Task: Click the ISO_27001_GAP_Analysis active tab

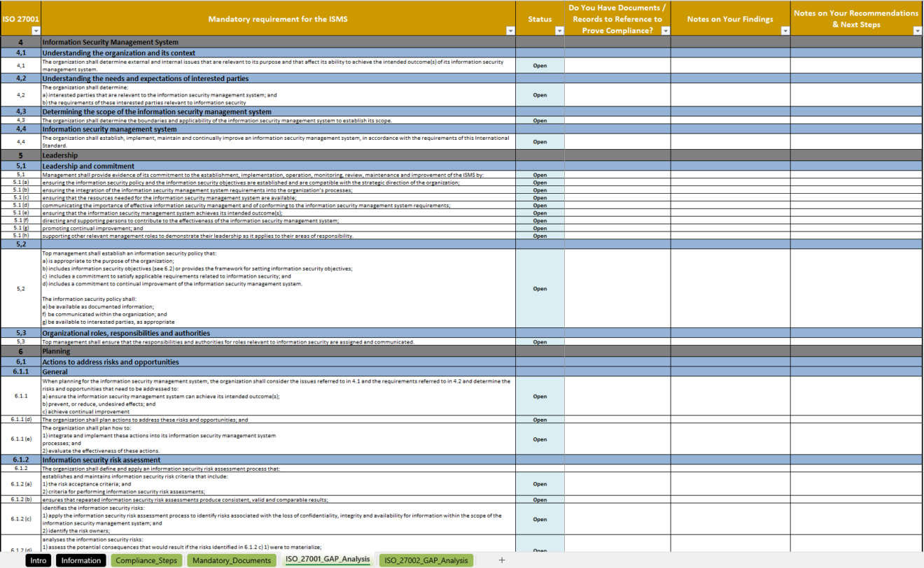Action: pos(328,560)
